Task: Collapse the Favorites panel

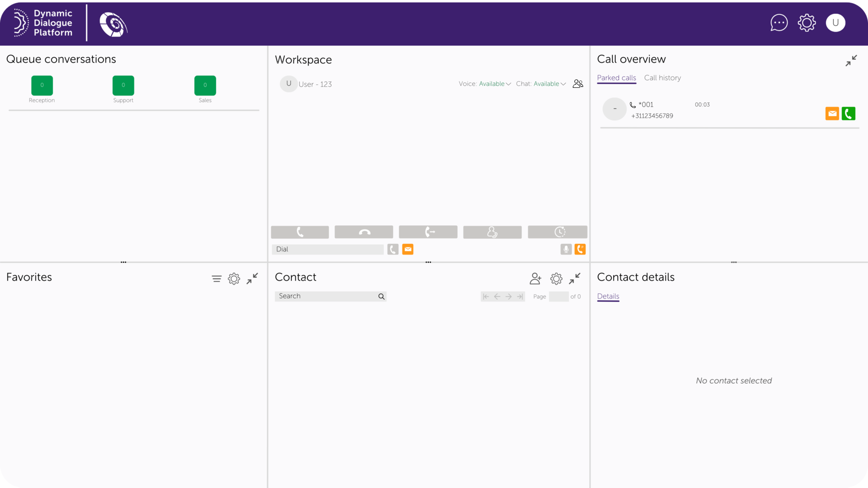Action: point(252,279)
